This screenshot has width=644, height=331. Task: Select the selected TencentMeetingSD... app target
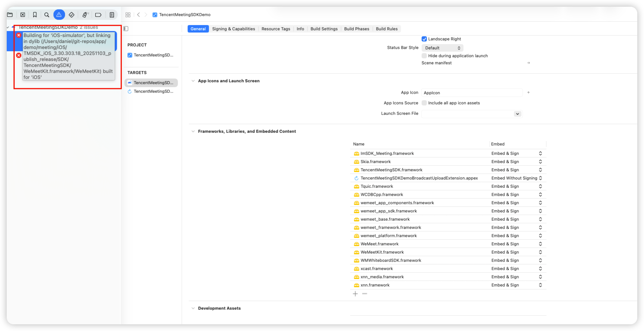151,83
